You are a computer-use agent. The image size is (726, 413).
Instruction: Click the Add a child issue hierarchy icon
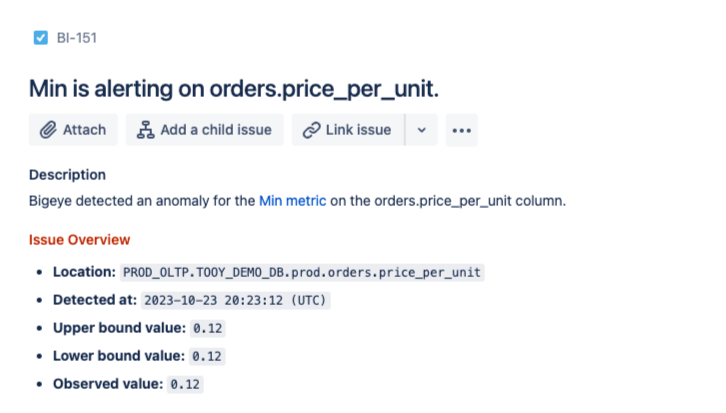(x=146, y=130)
